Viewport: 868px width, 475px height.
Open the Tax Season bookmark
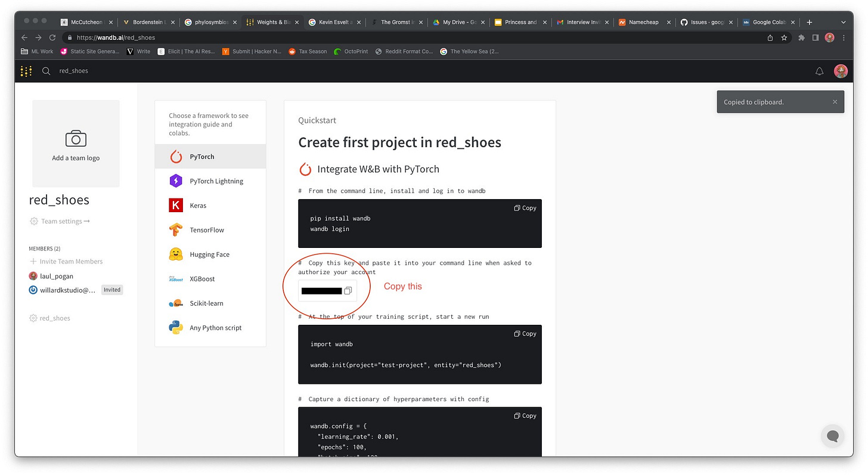(x=308, y=51)
